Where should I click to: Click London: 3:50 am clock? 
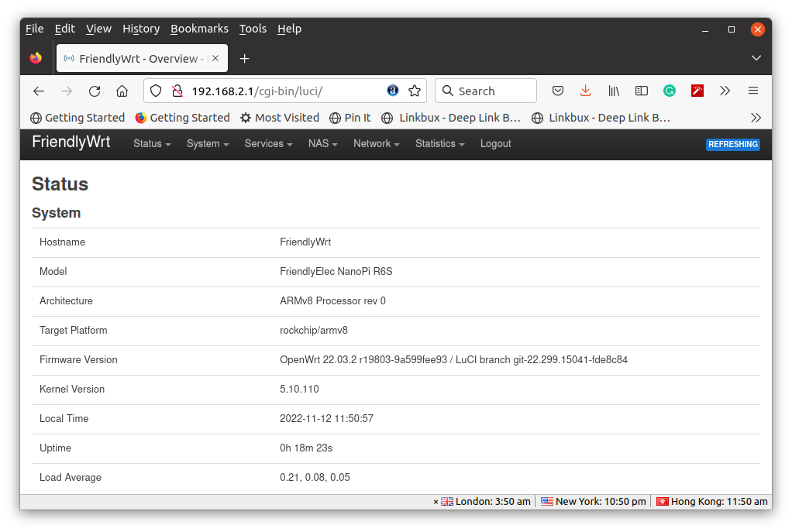point(487,502)
